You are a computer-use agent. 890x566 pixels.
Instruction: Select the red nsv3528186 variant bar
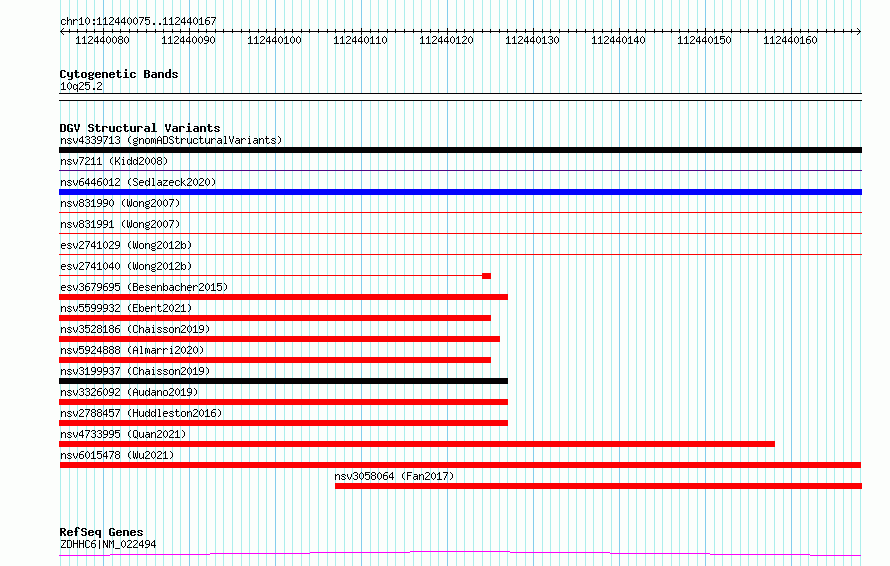pos(279,339)
